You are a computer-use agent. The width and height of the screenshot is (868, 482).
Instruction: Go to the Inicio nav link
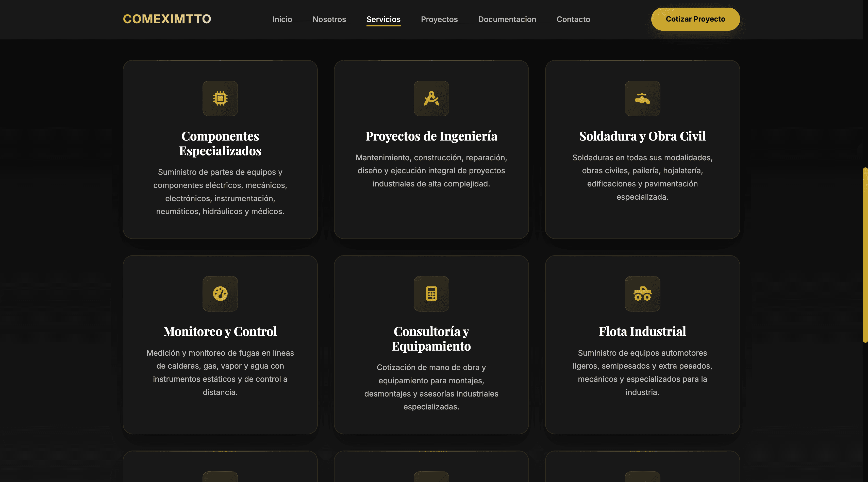point(282,19)
